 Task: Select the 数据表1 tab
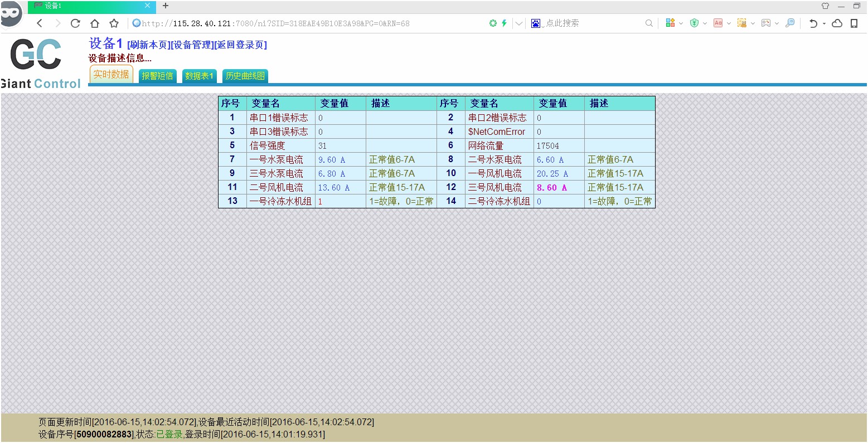pos(199,76)
